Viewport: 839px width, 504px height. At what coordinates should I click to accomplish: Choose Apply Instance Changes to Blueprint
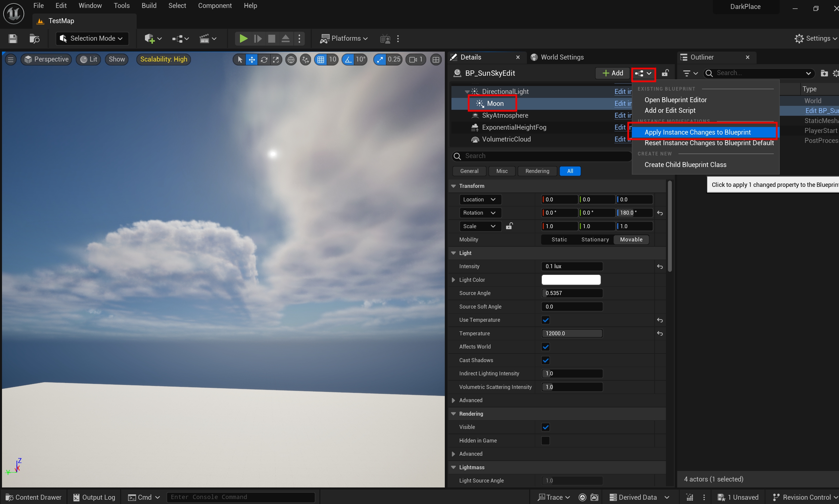click(697, 132)
